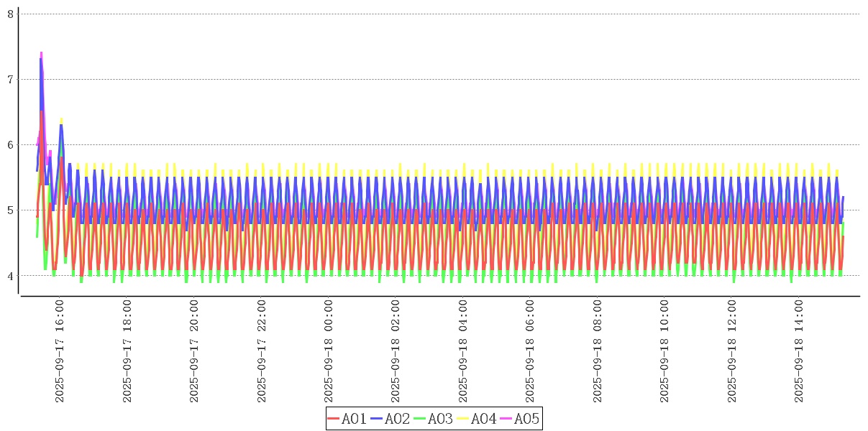Click the red A01 legend color line
The height and width of the screenshot is (431, 868).
(334, 419)
